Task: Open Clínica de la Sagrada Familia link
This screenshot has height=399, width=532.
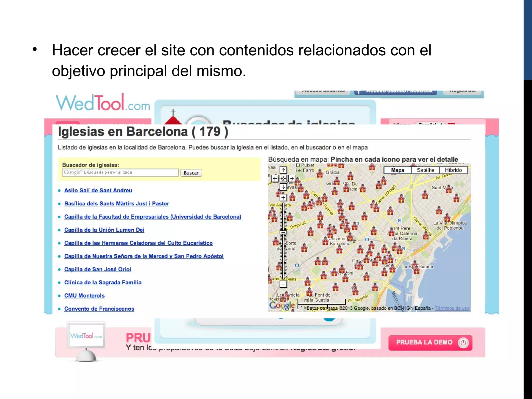Action: [103, 283]
